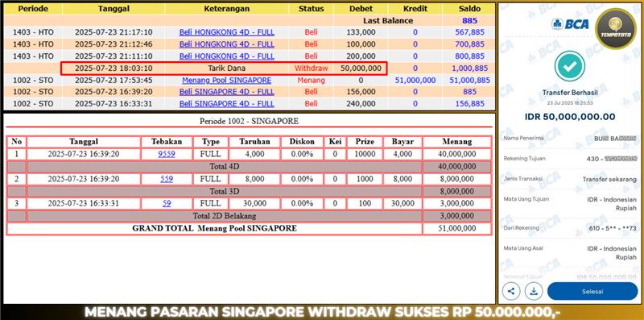The height and width of the screenshot is (320, 644).
Task: Open Beli HONGKONG 4D link at 21:12:46
Action: click(227, 44)
